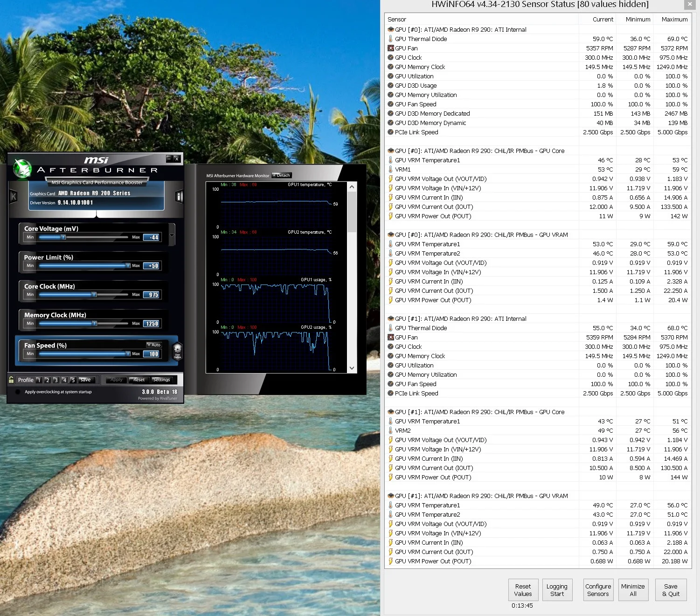Toggle Fan Speed Auto mode
Image resolution: width=700 pixels, height=616 pixels.
153,345
